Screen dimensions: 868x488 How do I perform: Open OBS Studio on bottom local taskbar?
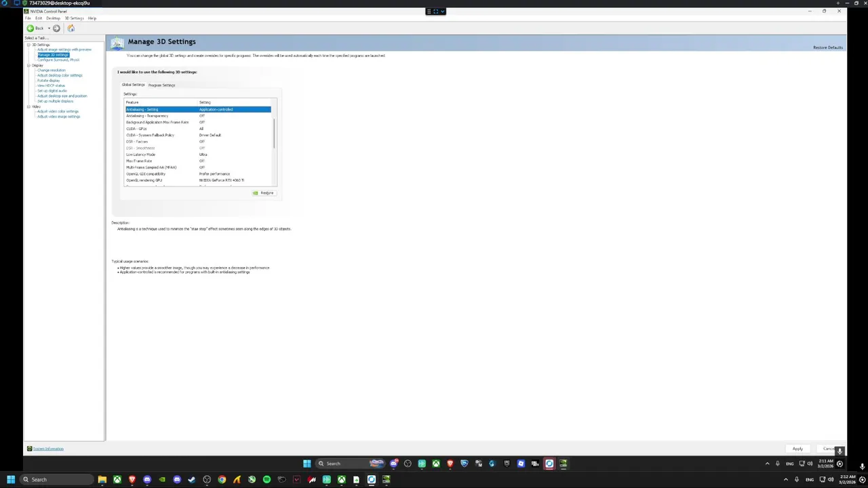pos(207,480)
